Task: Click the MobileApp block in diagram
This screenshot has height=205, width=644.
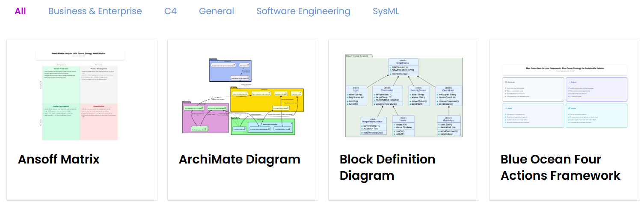Action: click(449, 126)
